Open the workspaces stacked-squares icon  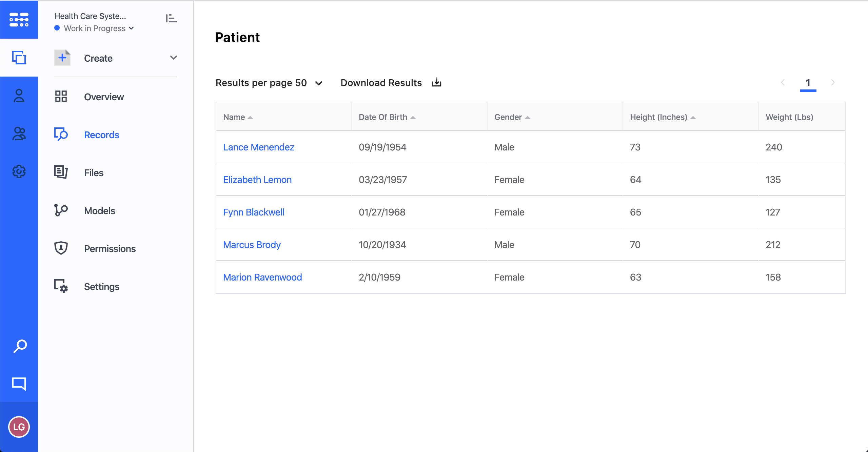tap(19, 58)
